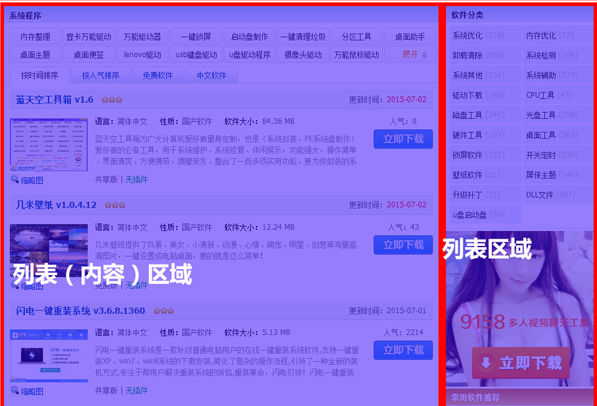Open the usb键盘驱动 tag
The width and height of the screenshot is (597, 406).
(x=196, y=55)
